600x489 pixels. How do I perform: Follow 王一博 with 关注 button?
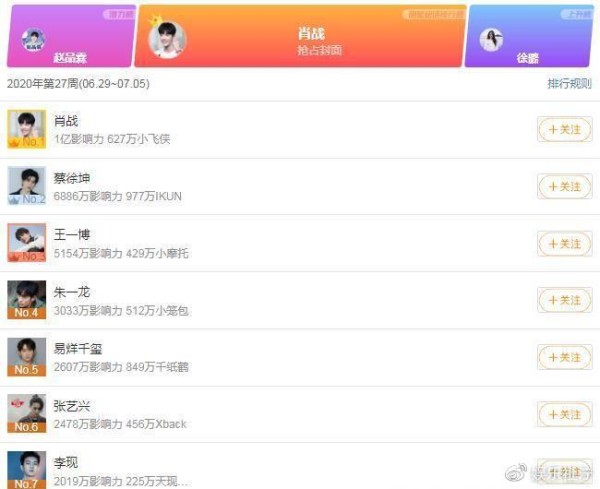[x=565, y=243]
